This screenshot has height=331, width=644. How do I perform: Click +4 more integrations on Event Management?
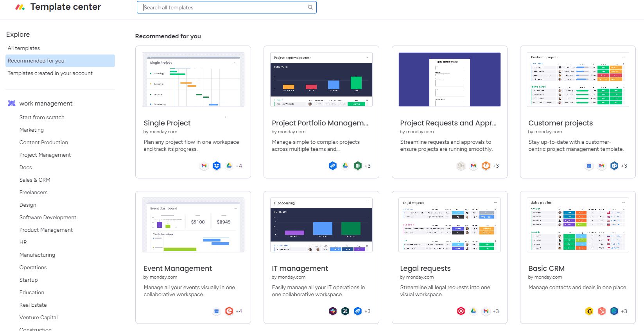[x=239, y=311]
